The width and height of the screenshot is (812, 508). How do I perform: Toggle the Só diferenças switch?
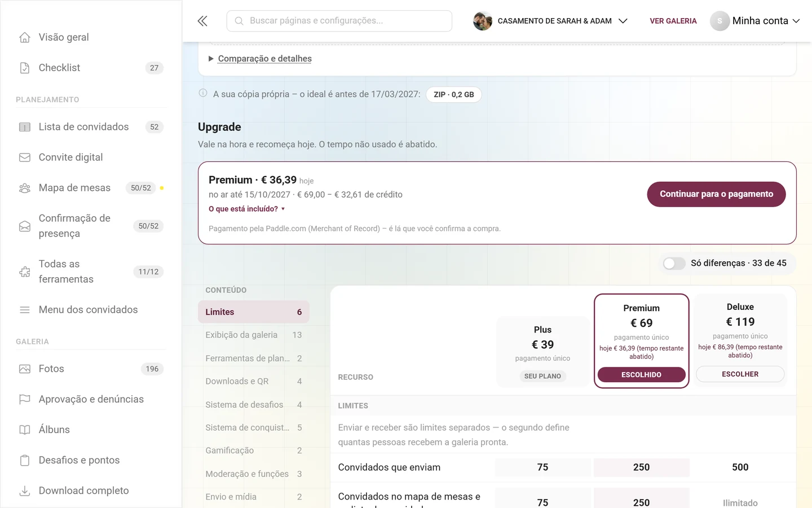click(x=674, y=264)
